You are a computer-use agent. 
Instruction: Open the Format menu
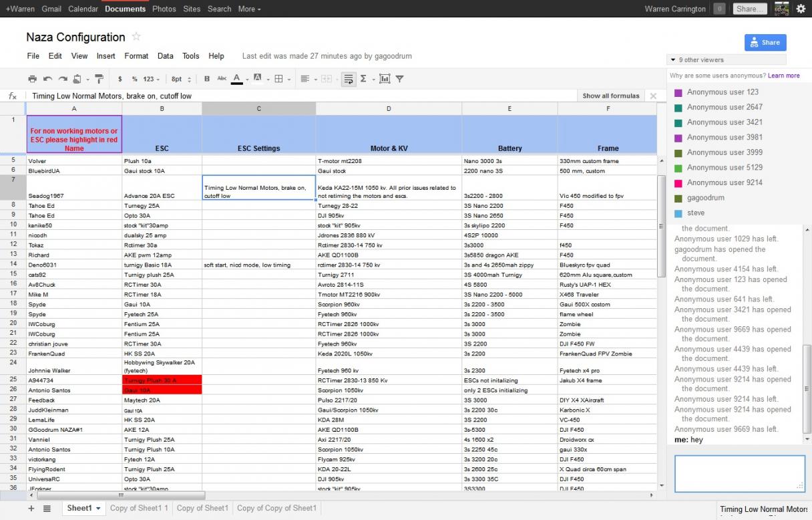136,56
